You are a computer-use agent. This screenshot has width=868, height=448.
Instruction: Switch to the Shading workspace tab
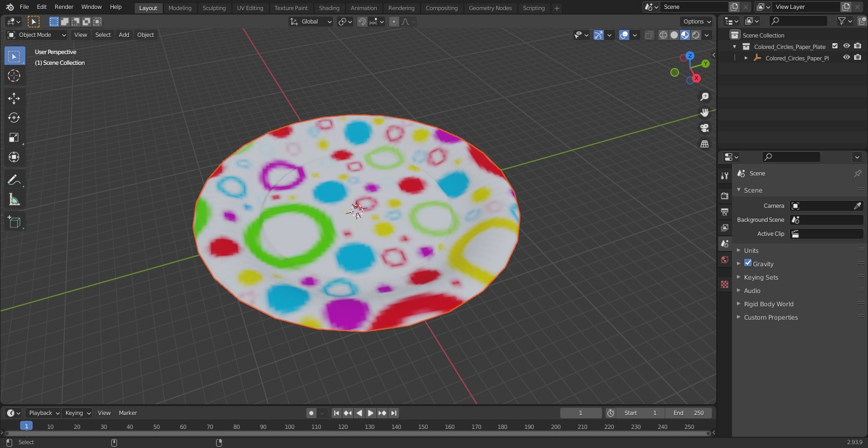tap(329, 8)
